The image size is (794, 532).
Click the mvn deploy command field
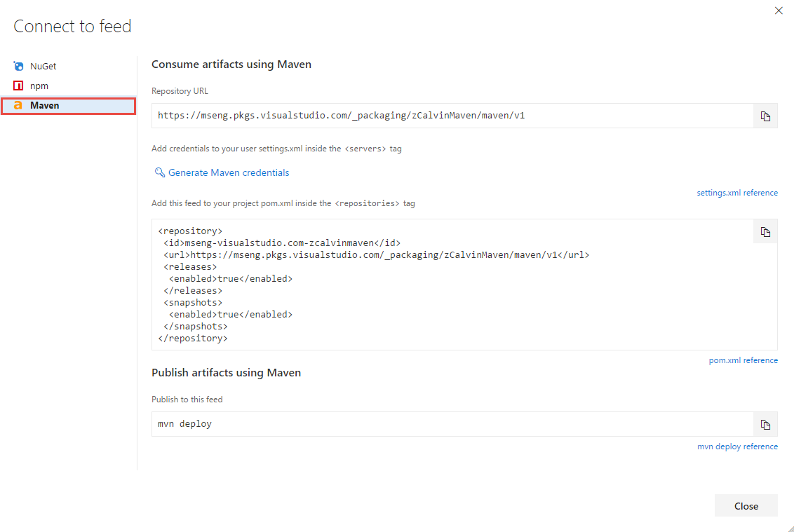tap(452, 424)
